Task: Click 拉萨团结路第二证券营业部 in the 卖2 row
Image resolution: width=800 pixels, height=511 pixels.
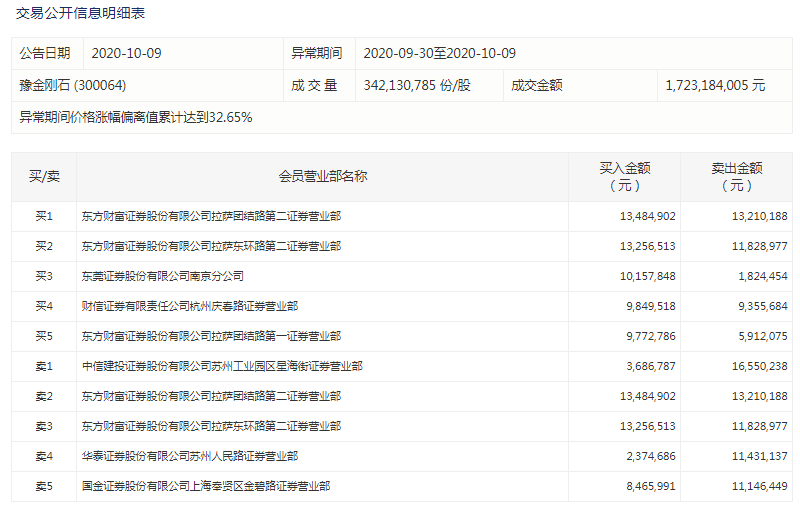Action: click(x=211, y=396)
